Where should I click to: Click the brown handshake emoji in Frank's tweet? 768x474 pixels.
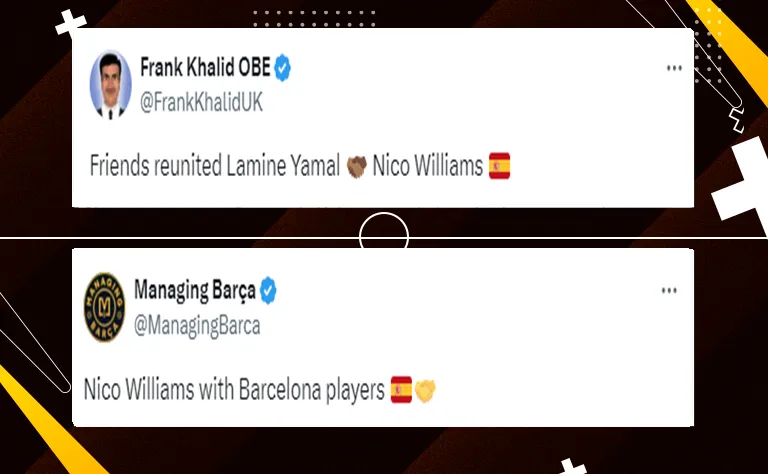tap(357, 166)
